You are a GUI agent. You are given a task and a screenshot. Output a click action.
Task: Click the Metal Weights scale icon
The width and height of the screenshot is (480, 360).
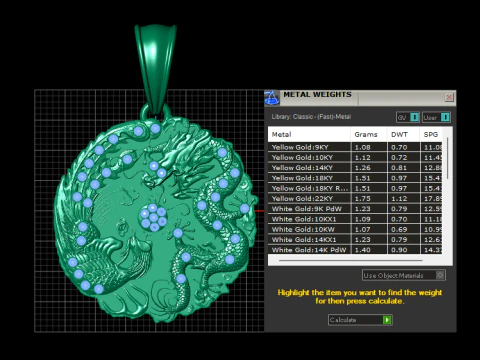[x=272, y=98]
